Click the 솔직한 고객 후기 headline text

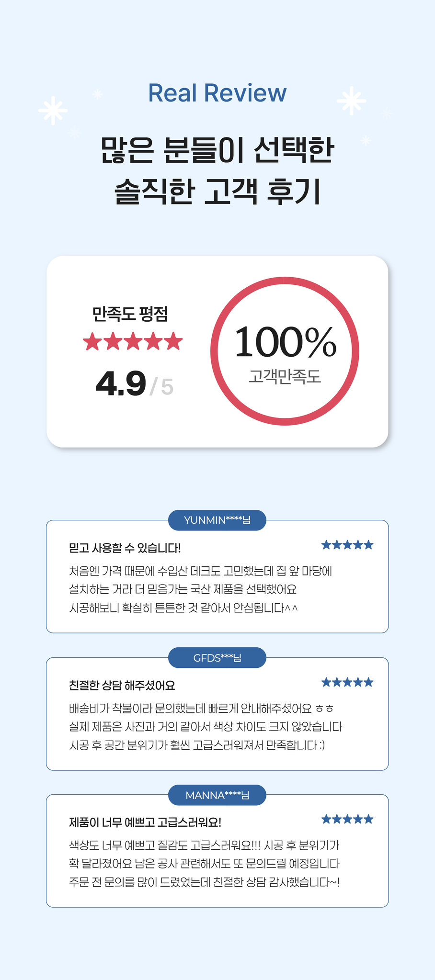click(217, 191)
